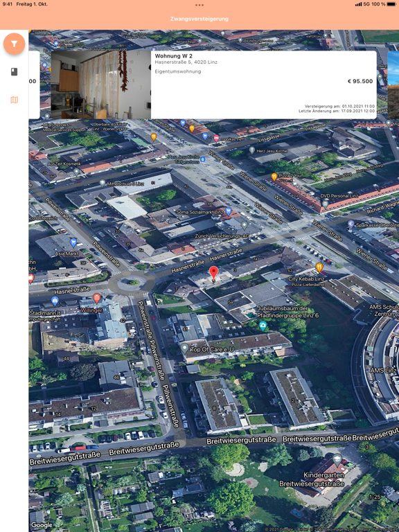399x532 pixels.
Task: Tap the Mittelschule 6 Linz marker
Action: [x=102, y=183]
